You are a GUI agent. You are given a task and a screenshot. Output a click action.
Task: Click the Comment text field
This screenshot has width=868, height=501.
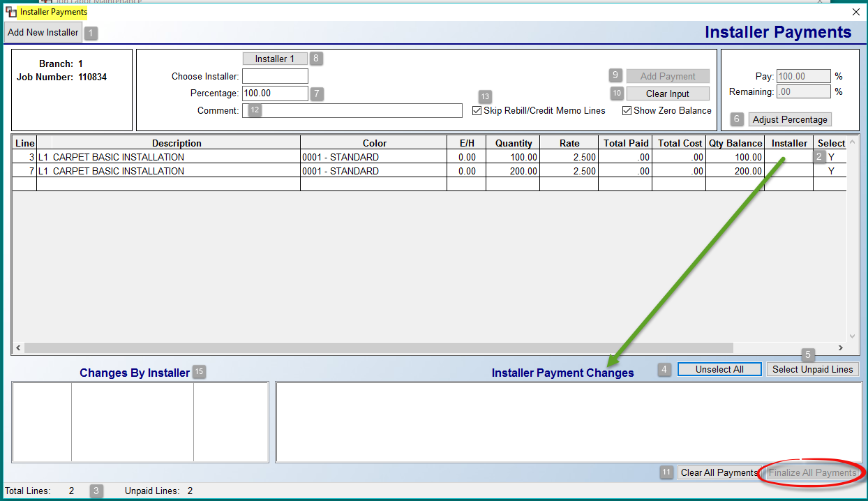tap(356, 111)
